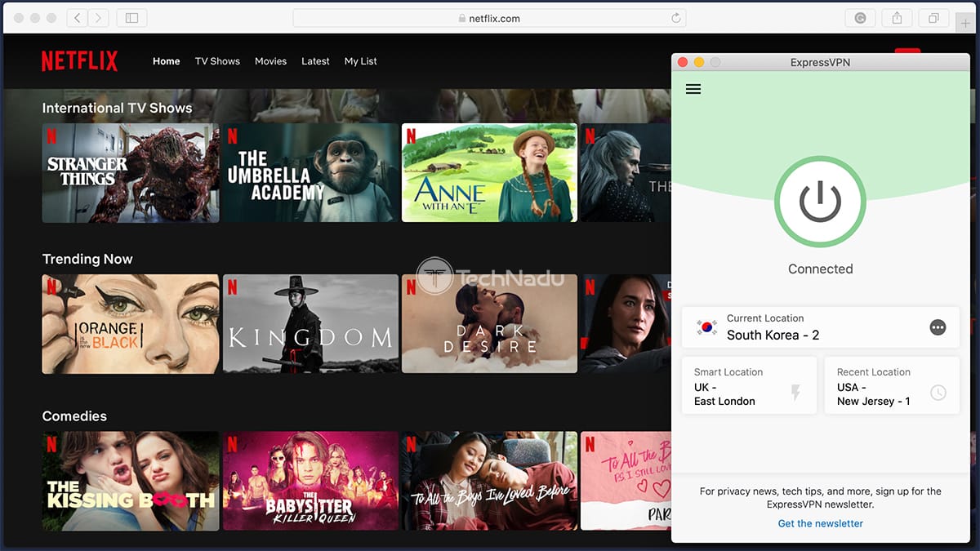This screenshot has height=551, width=980.
Task: Open the white-haired man thumbnail in International TV Shows
Action: click(626, 173)
